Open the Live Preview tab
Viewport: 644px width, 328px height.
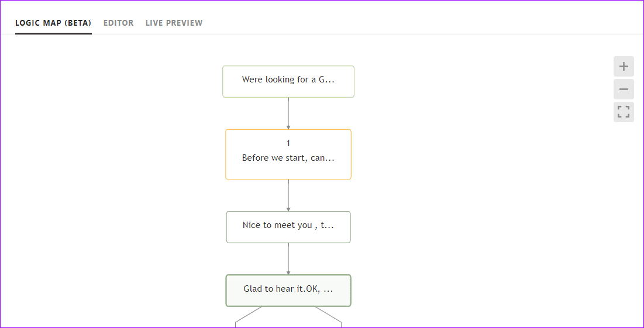(174, 23)
